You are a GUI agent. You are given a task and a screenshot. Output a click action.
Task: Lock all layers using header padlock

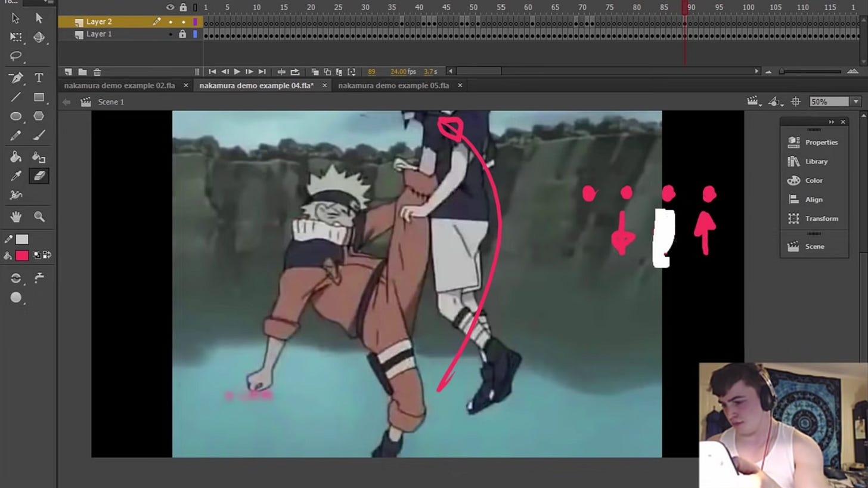(183, 7)
